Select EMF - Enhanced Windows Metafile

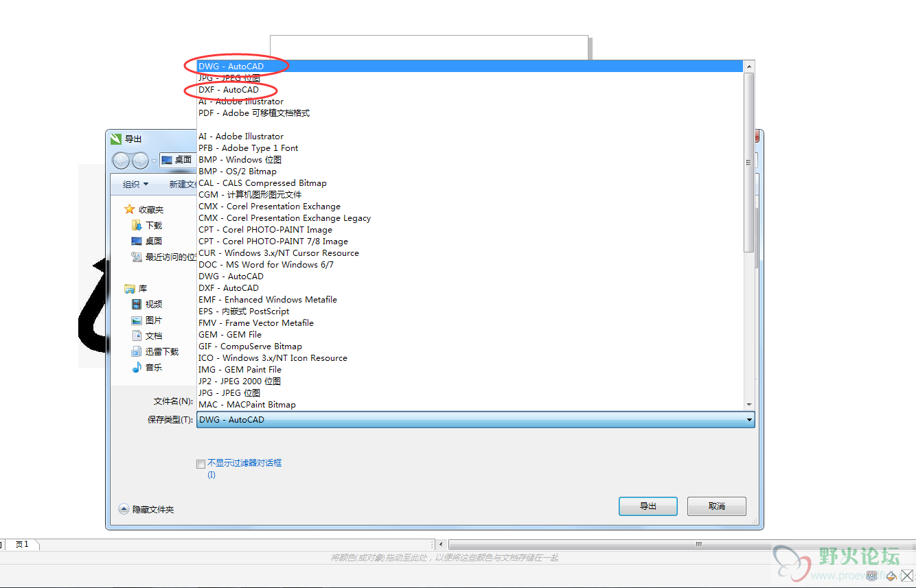[470, 300]
